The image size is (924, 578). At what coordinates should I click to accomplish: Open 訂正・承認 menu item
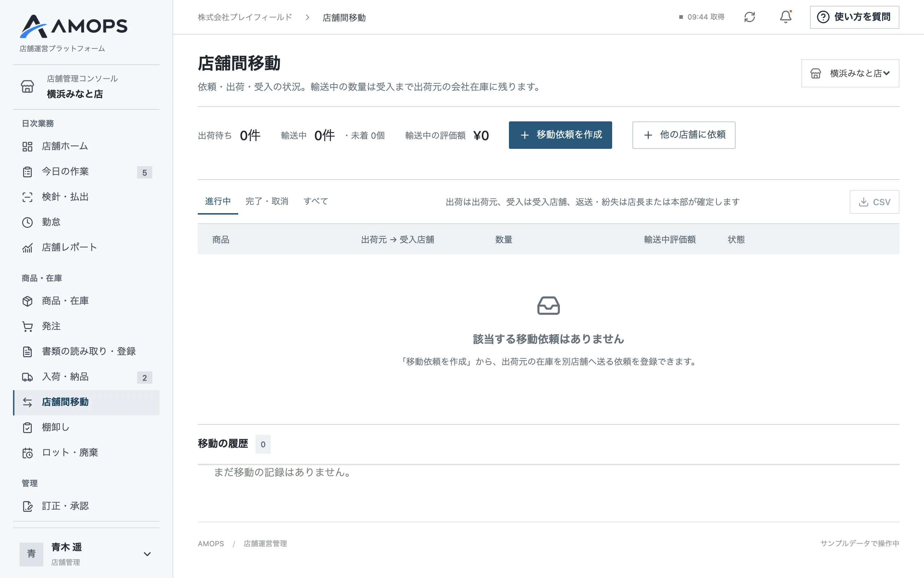coord(86,506)
